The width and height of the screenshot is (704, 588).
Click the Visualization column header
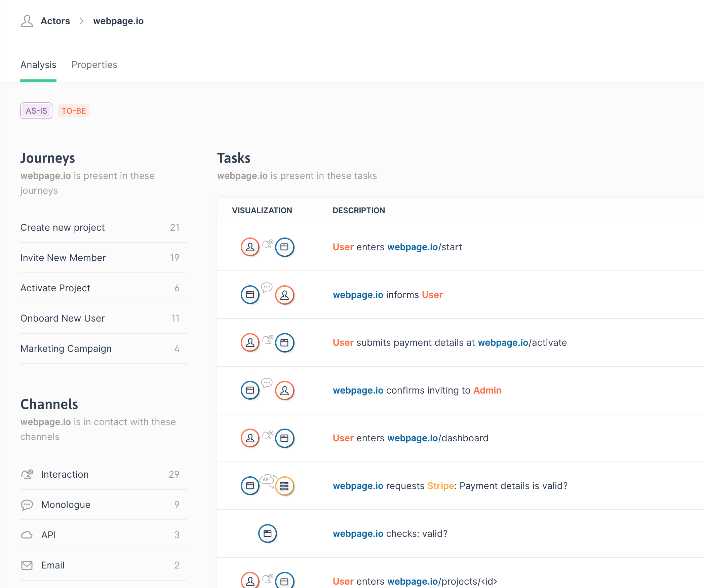point(262,210)
